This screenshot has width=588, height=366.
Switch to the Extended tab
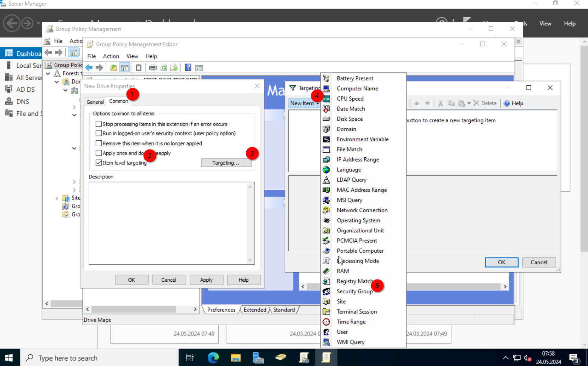[x=255, y=310]
